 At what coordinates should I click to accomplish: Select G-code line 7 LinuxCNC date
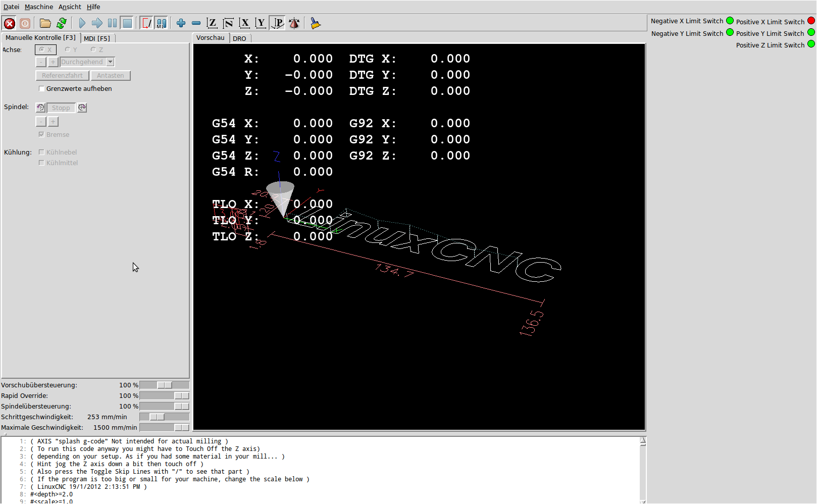click(x=88, y=487)
